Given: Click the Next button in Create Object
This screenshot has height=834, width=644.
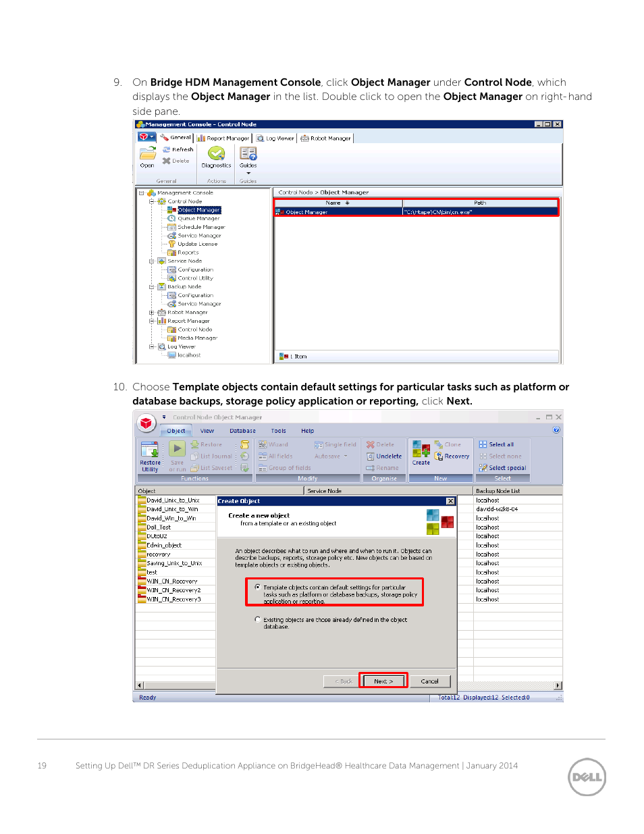Looking at the screenshot, I should (383, 681).
